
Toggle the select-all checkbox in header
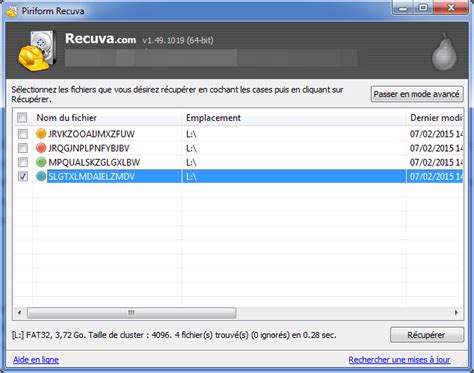pyautogui.click(x=22, y=117)
